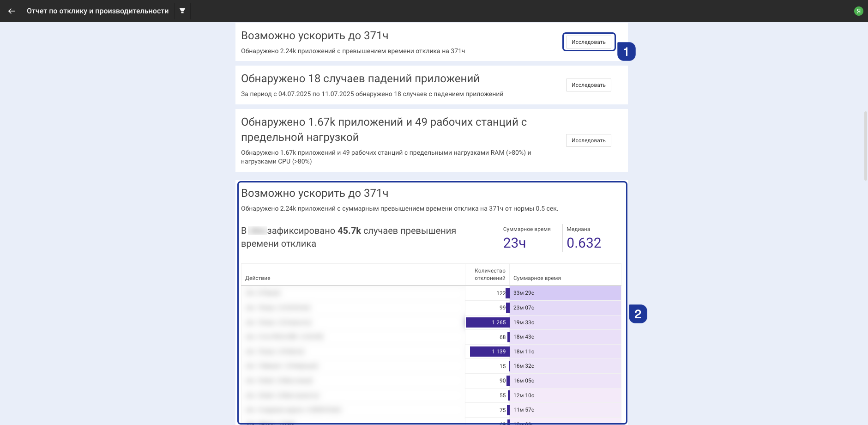The image size is (868, 425).
Task: Open the filter icon in the top bar
Action: 182,11
